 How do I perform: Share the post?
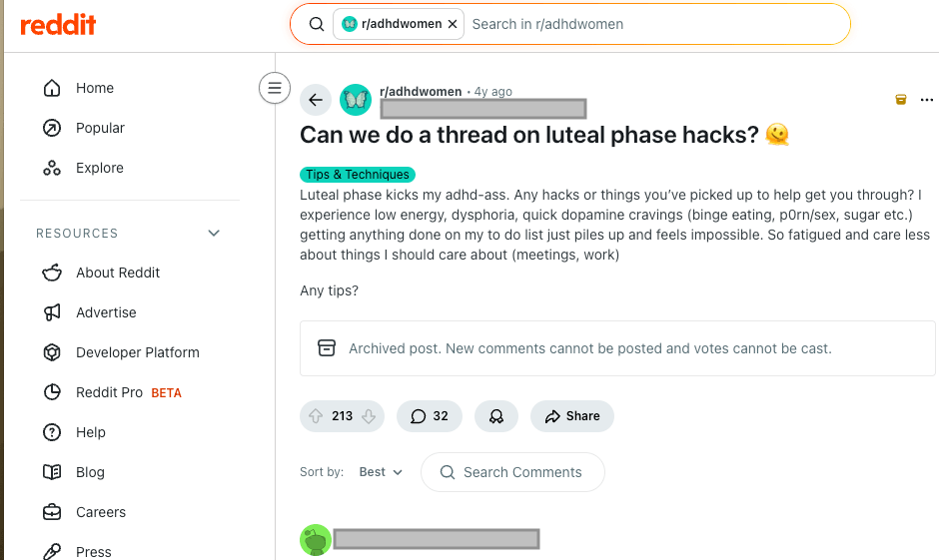[x=572, y=416]
